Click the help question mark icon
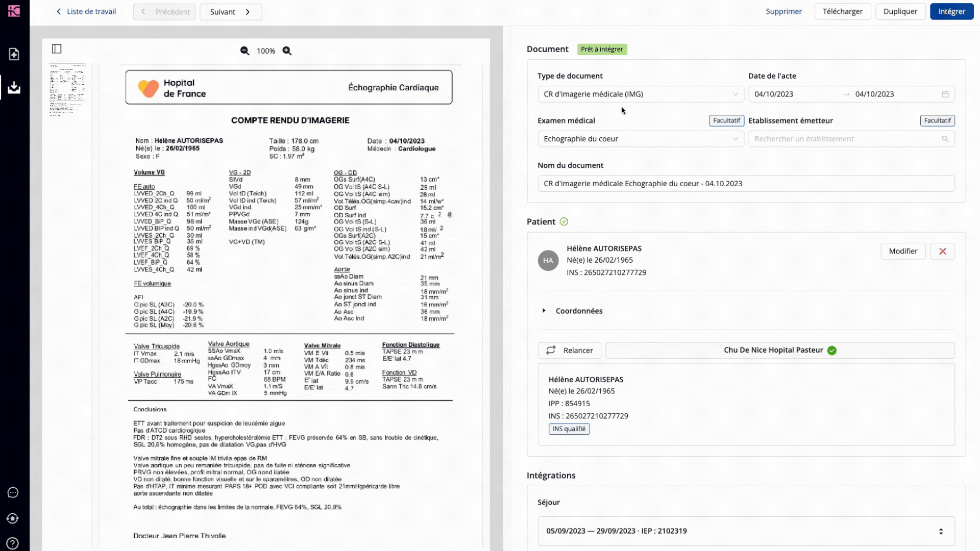Image resolution: width=980 pixels, height=551 pixels. [13, 543]
